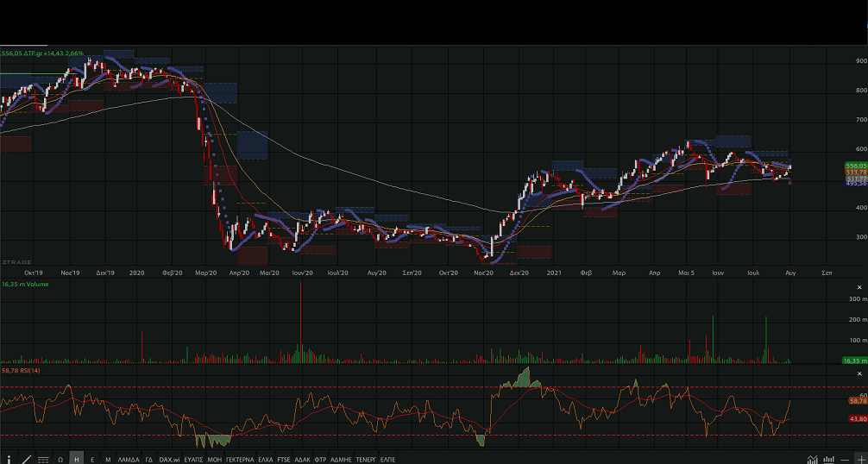Close the RSI(14) indicator panel
Screen dimensions: 868x464
click(x=859, y=373)
